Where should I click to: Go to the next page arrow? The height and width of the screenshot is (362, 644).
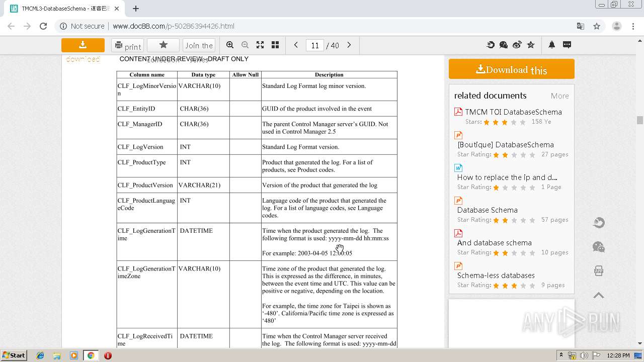(349, 45)
